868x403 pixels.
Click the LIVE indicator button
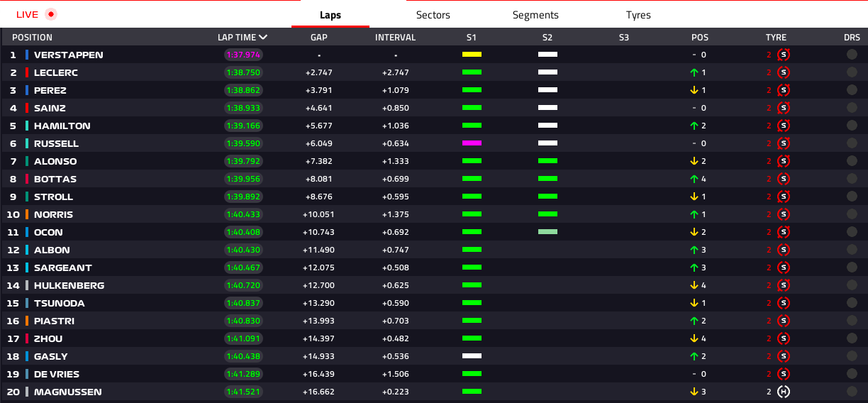[x=35, y=14]
